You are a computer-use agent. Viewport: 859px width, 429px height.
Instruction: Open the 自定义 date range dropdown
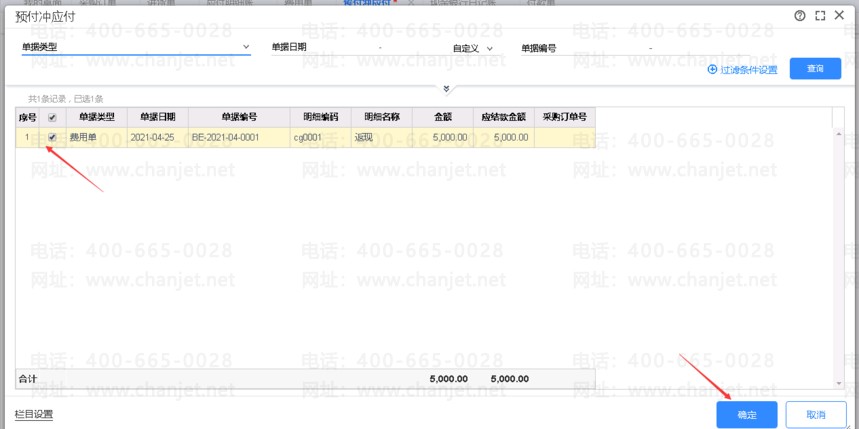click(x=473, y=48)
